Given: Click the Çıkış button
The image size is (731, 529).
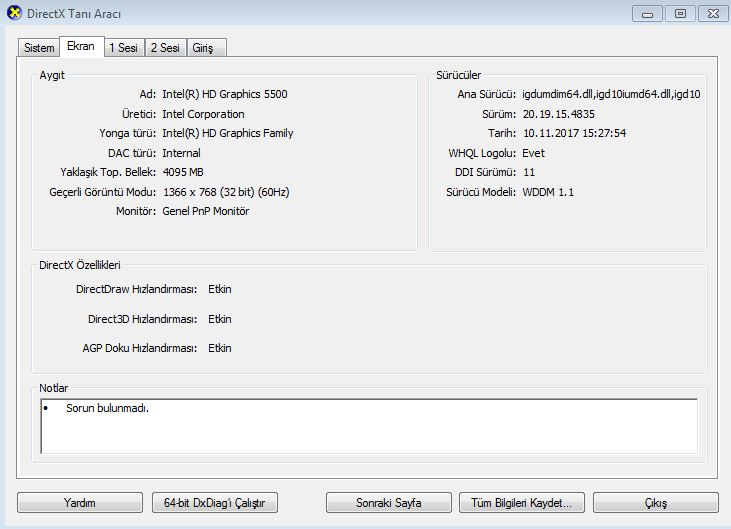Looking at the screenshot, I should (656, 503).
